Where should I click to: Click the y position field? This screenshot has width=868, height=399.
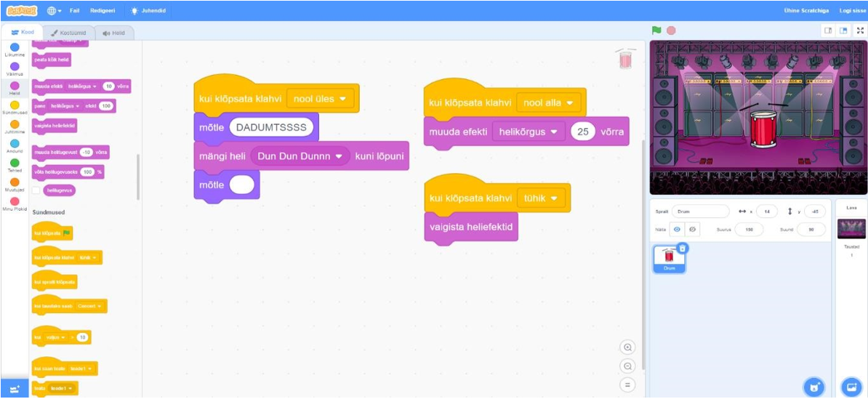814,211
